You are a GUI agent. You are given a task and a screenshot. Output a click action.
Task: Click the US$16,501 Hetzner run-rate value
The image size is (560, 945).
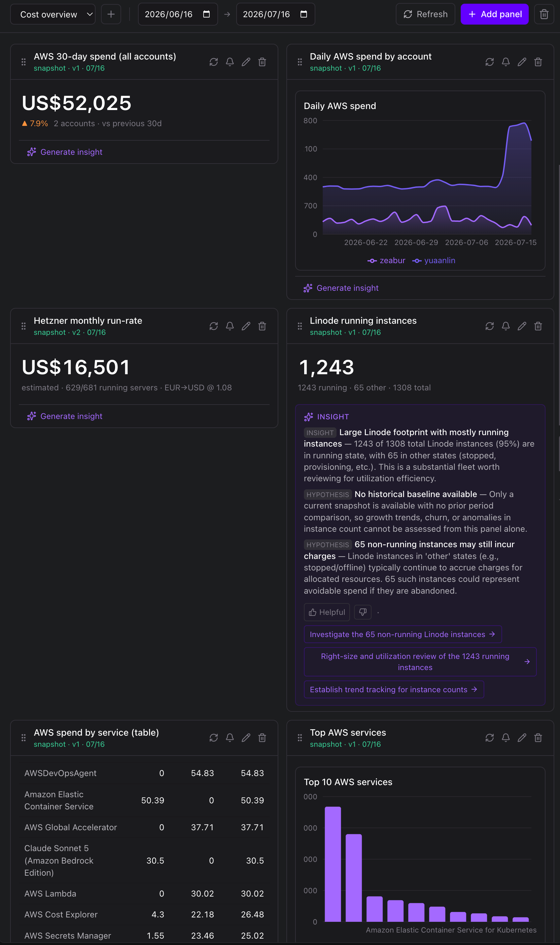[76, 367]
